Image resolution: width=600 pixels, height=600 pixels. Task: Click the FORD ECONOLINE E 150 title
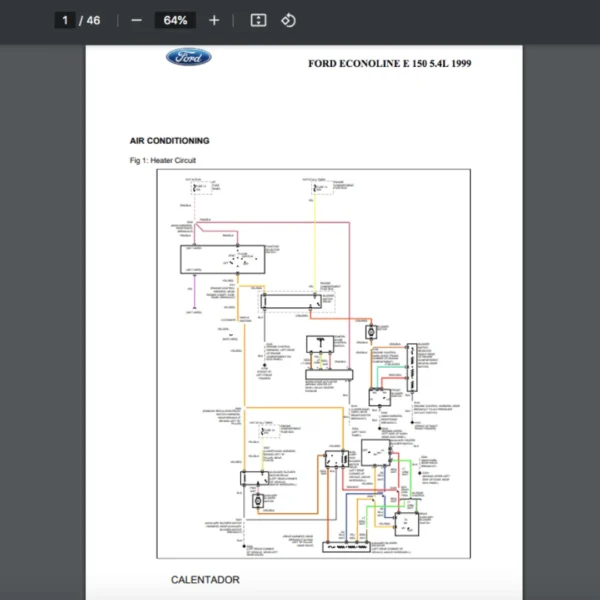point(389,64)
